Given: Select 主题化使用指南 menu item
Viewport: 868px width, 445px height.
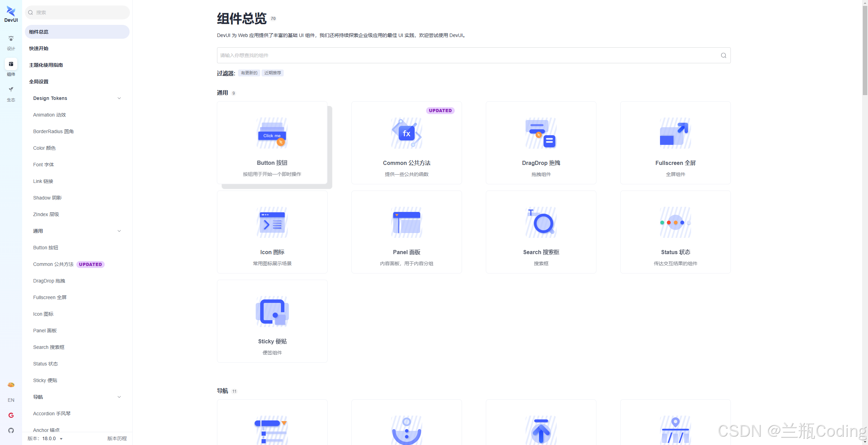Looking at the screenshot, I should pos(46,65).
